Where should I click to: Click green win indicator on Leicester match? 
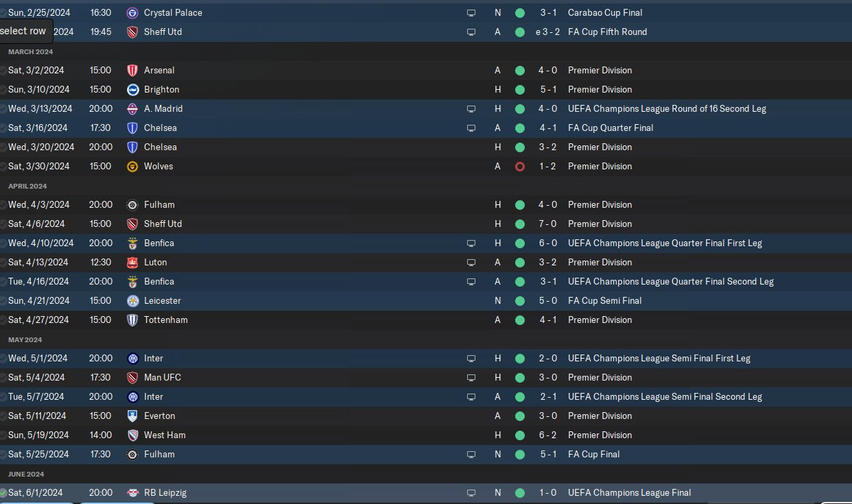[520, 301]
